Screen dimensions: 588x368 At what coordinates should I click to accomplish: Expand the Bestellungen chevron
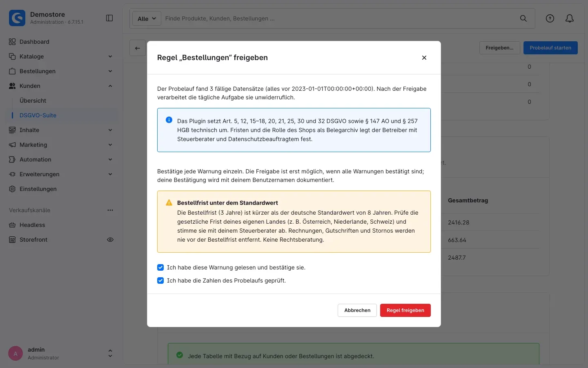pos(110,71)
